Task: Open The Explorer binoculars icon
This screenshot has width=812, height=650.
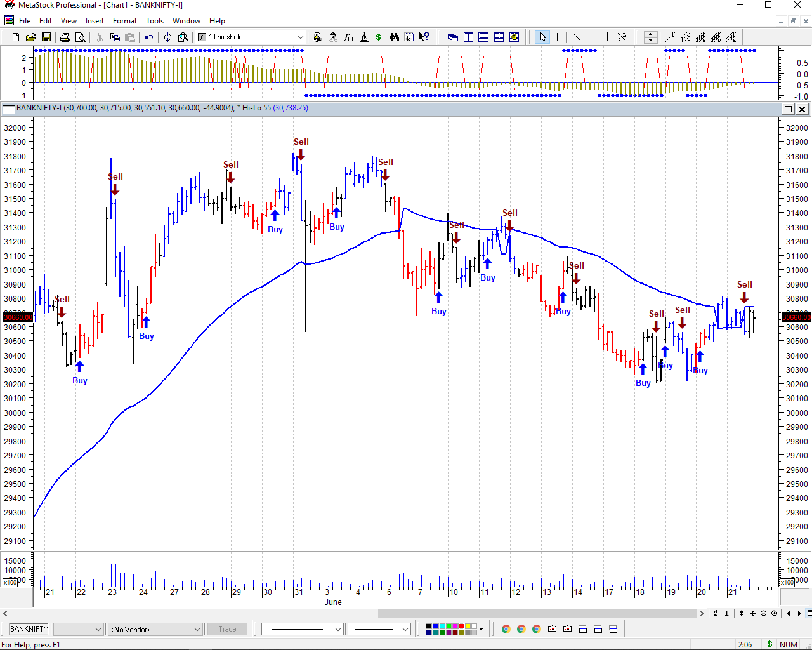Action: [394, 37]
